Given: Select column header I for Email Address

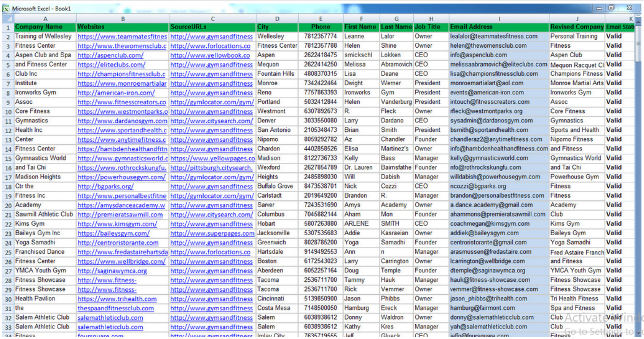Looking at the screenshot, I should click(499, 19).
